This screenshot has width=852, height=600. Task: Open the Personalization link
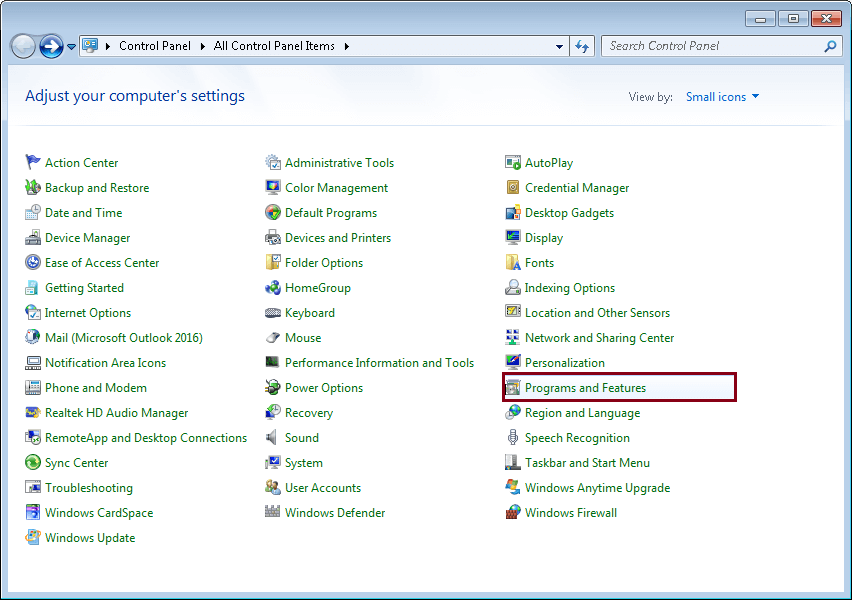[565, 362]
